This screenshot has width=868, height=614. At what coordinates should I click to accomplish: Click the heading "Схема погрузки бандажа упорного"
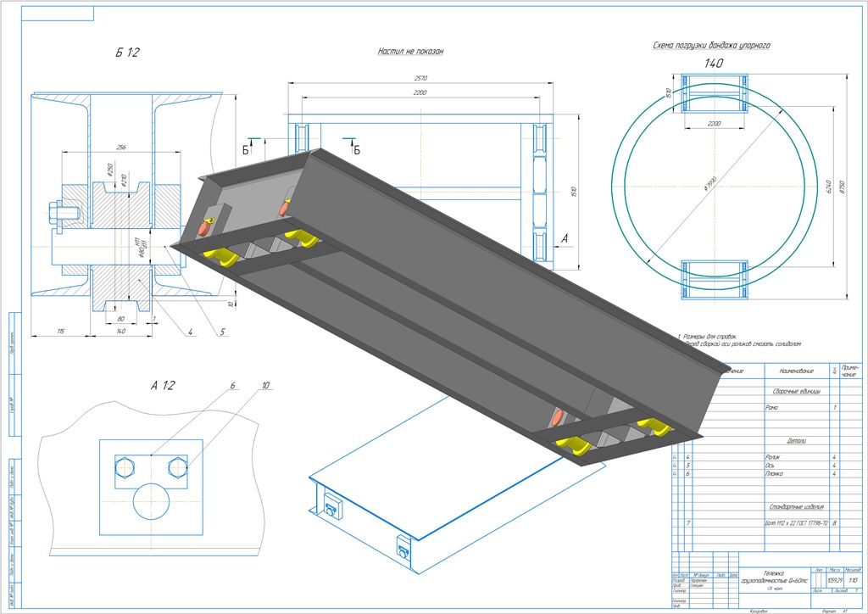[x=711, y=46]
